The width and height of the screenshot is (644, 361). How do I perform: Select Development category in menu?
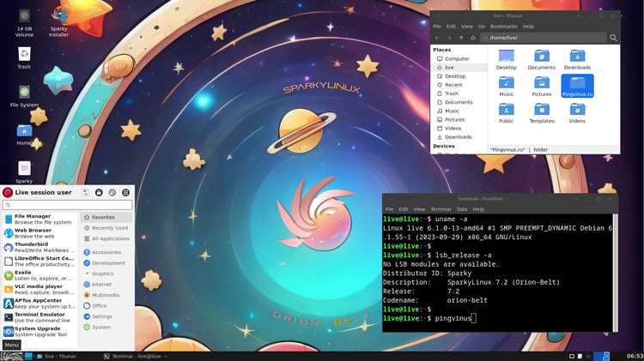tap(106, 263)
